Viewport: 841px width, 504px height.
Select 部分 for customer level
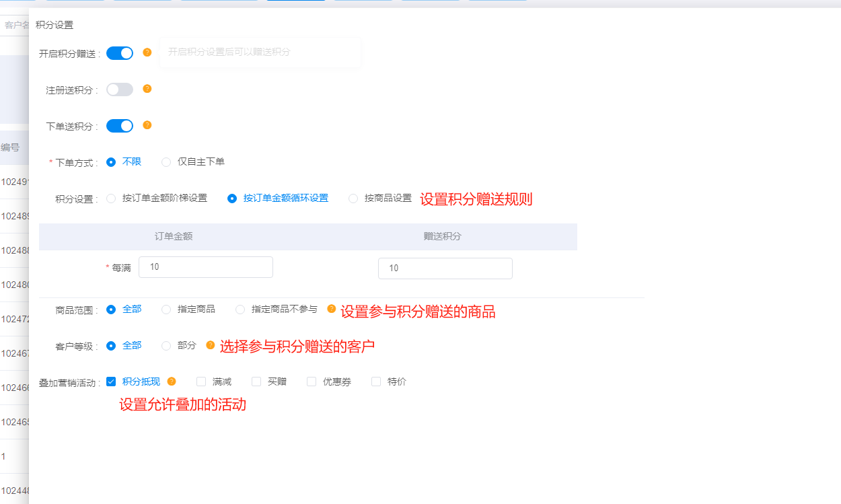(x=166, y=346)
